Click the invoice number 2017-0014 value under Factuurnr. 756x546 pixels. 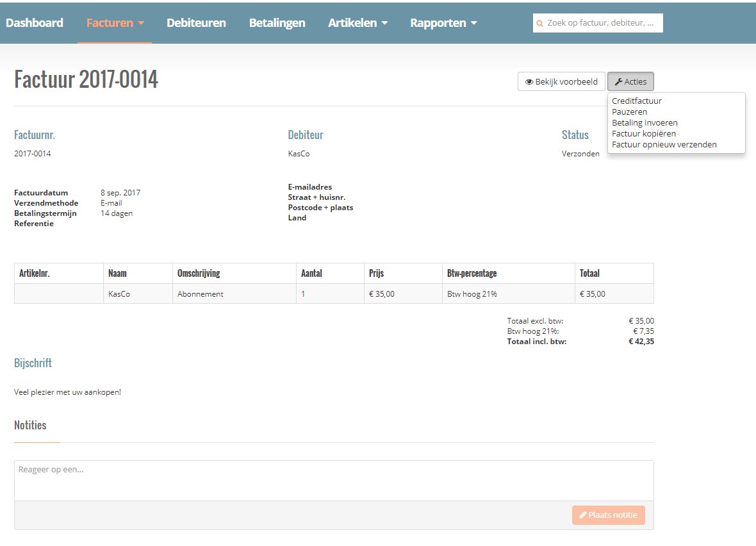coord(32,153)
